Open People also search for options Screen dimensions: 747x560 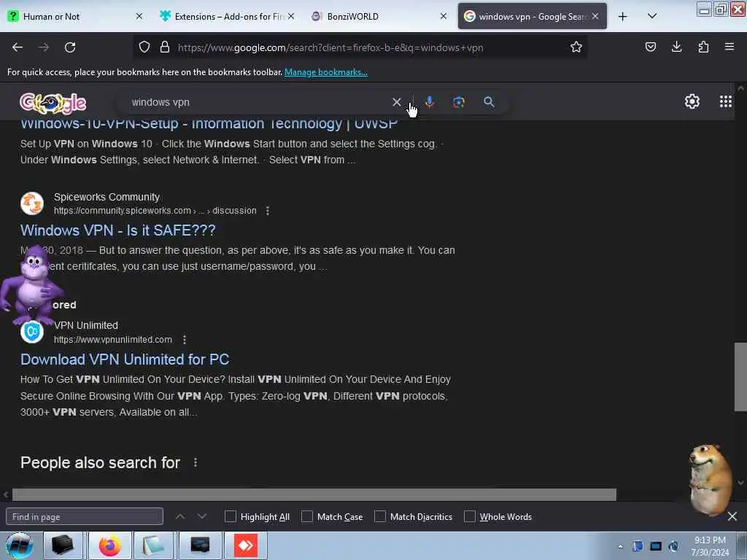[x=196, y=462]
